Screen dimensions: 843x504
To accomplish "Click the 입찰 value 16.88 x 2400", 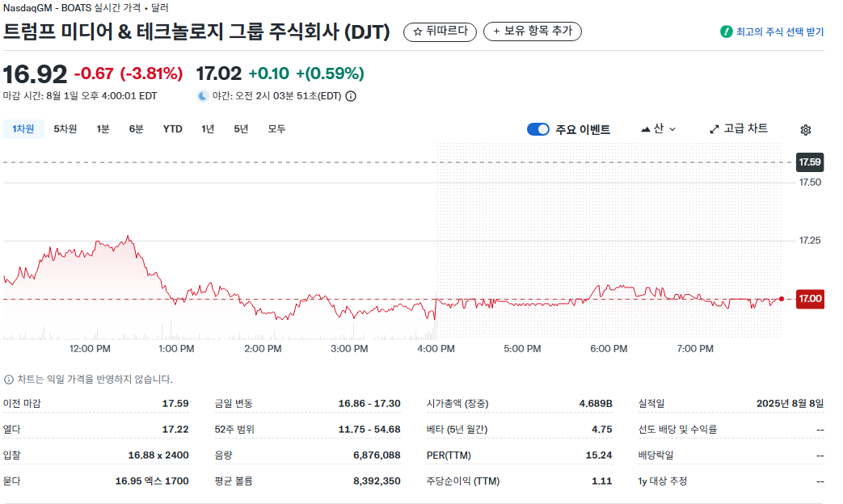I will (158, 455).
